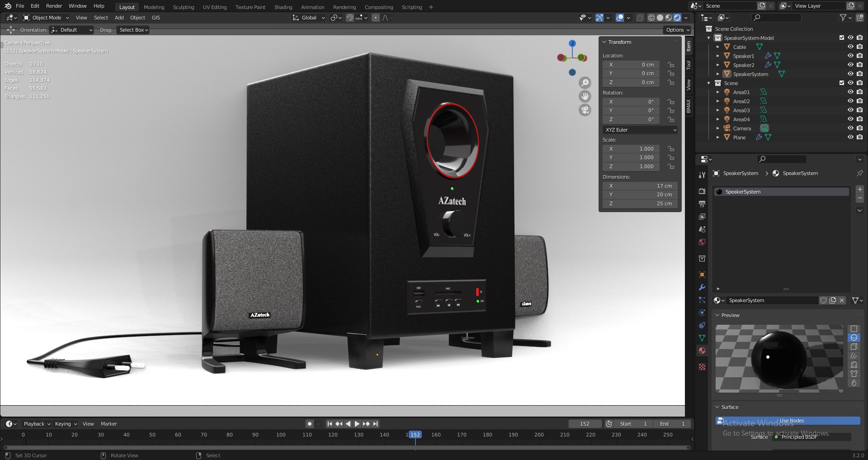Open the Options dropdown in viewport

678,30
